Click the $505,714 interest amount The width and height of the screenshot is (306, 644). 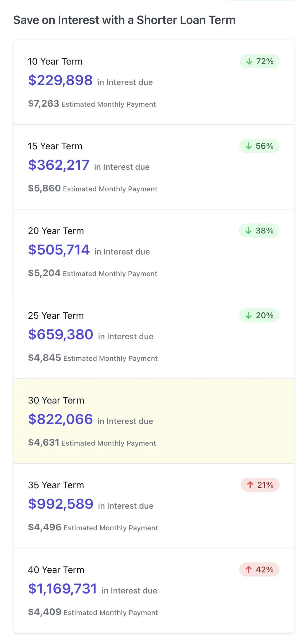click(59, 250)
